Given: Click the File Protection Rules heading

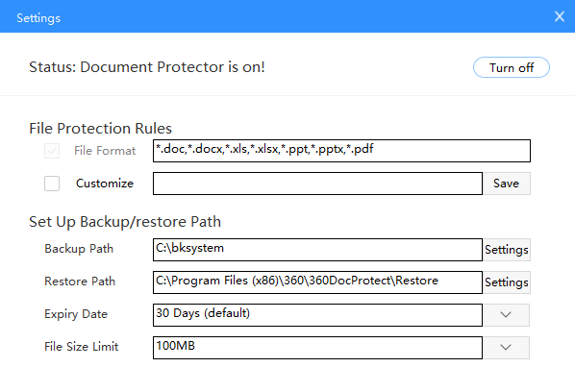Looking at the screenshot, I should pyautogui.click(x=100, y=129).
